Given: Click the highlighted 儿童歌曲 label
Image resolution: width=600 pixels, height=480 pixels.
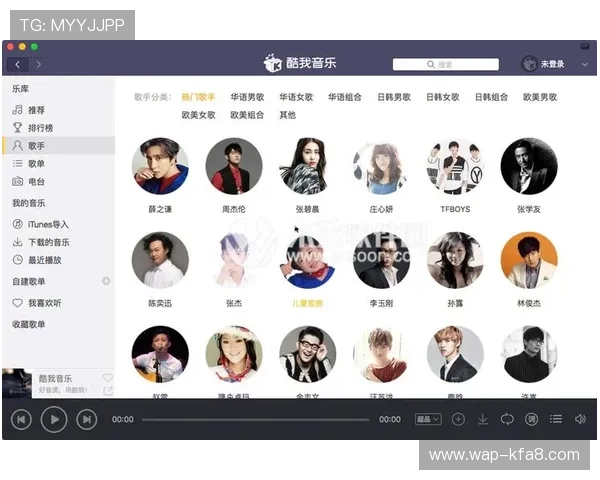Looking at the screenshot, I should (x=308, y=303).
